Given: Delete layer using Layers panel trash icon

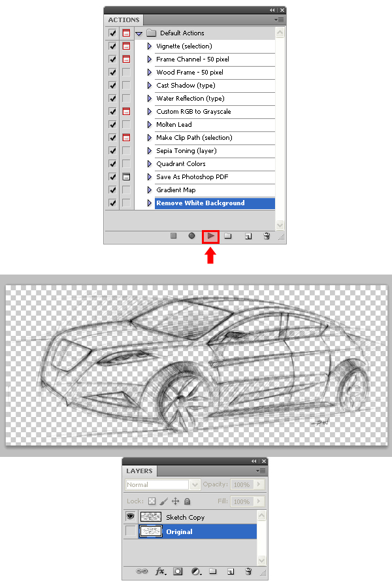Looking at the screenshot, I should coord(248,571).
